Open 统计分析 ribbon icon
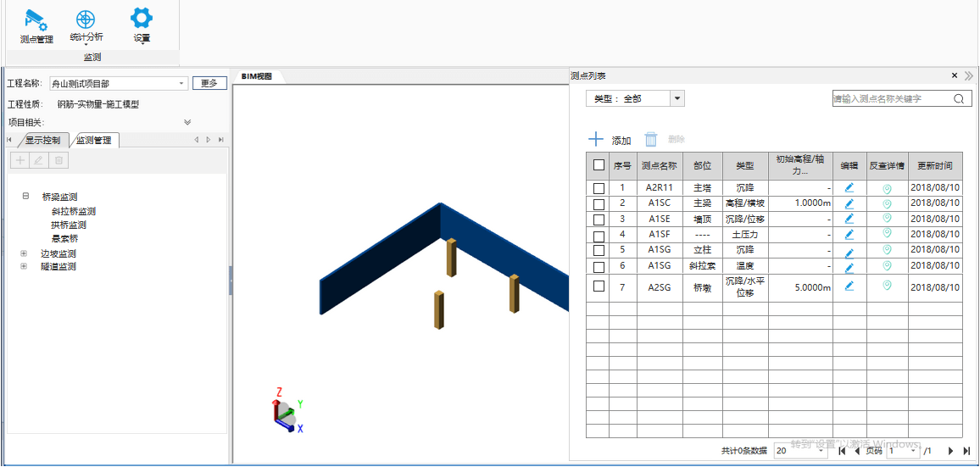 [x=86, y=19]
